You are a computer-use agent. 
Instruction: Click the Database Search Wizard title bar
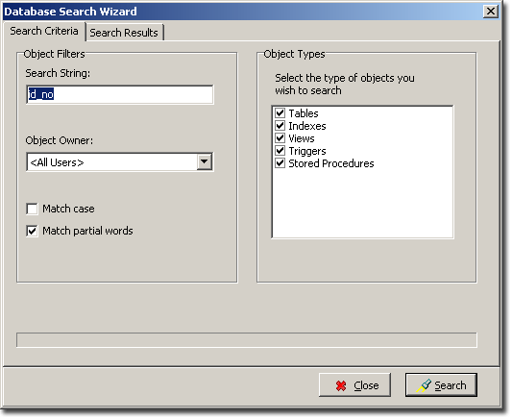pyautogui.click(x=242, y=12)
